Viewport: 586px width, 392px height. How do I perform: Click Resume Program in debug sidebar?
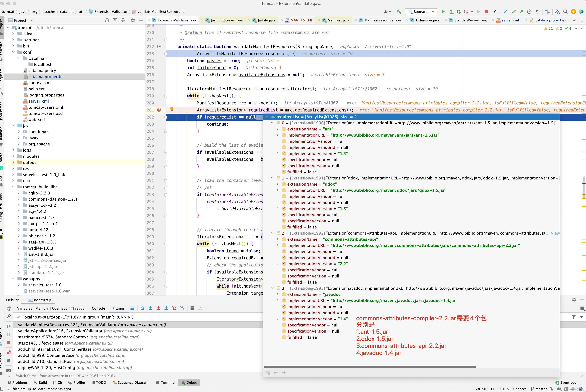tap(8, 326)
